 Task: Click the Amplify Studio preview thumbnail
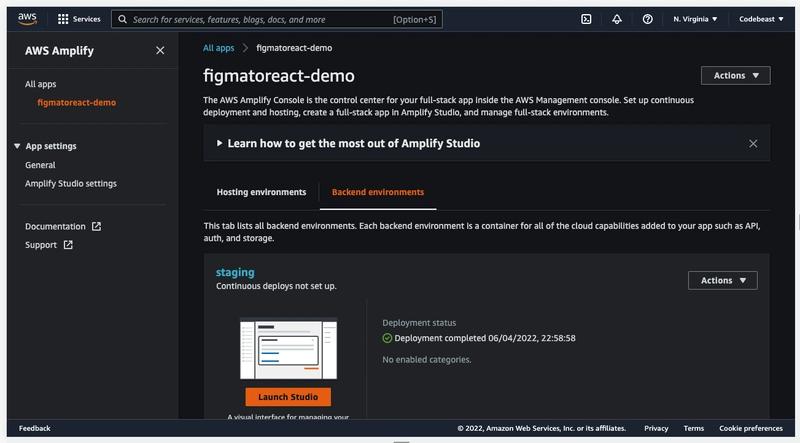(x=288, y=348)
